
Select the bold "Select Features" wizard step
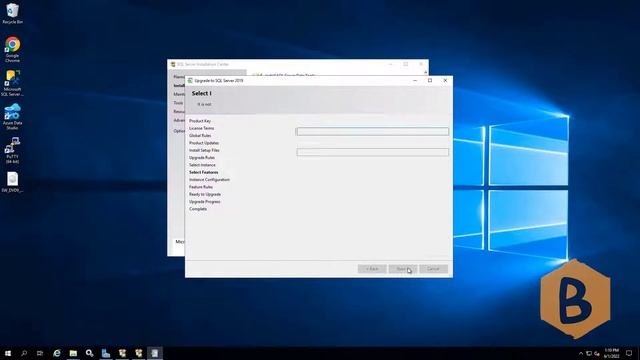tap(204, 172)
